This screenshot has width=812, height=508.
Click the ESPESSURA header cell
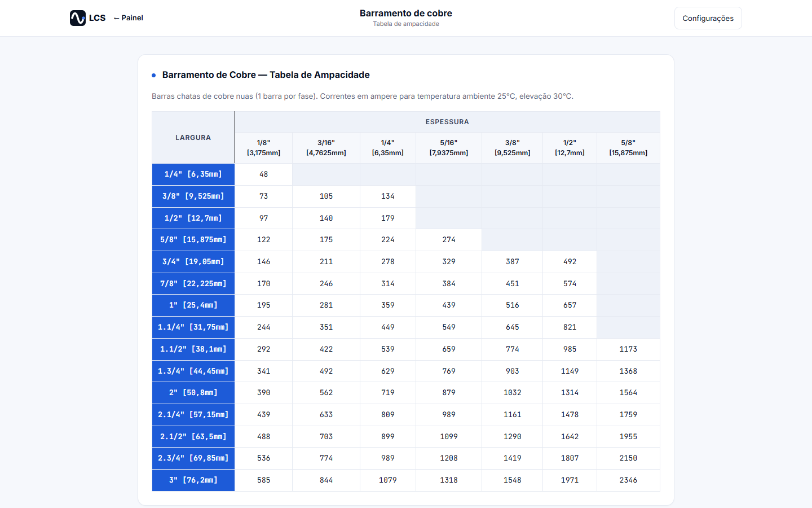click(447, 122)
